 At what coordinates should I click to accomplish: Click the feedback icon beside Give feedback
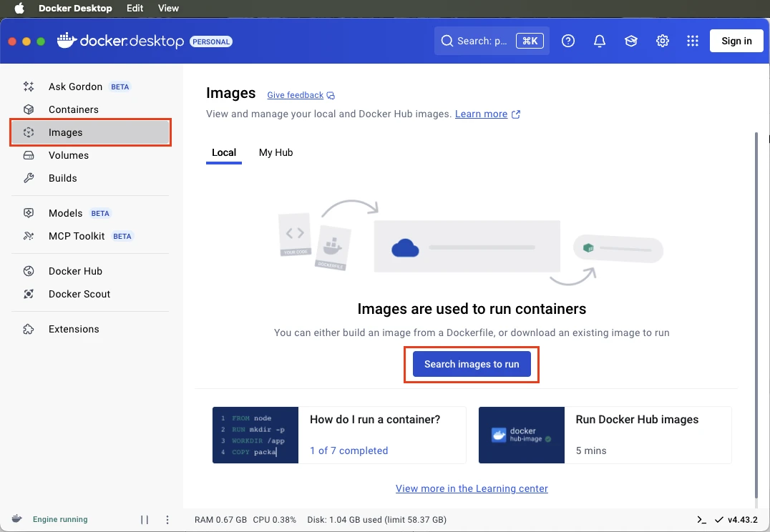point(331,96)
